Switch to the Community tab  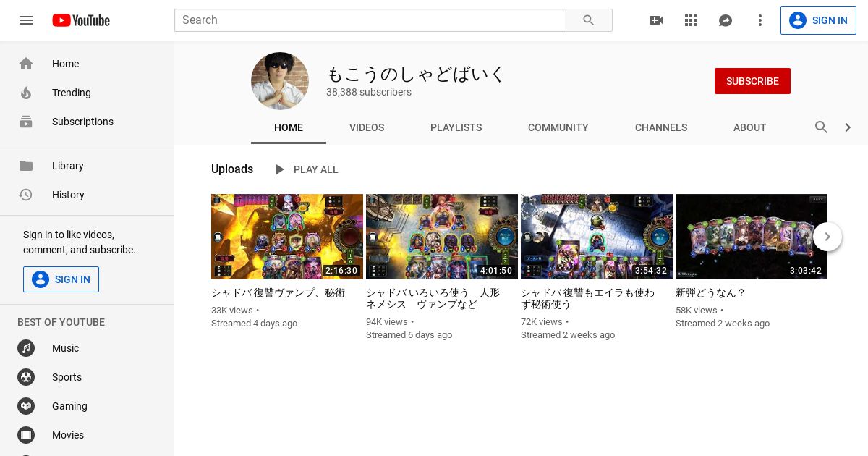558,127
